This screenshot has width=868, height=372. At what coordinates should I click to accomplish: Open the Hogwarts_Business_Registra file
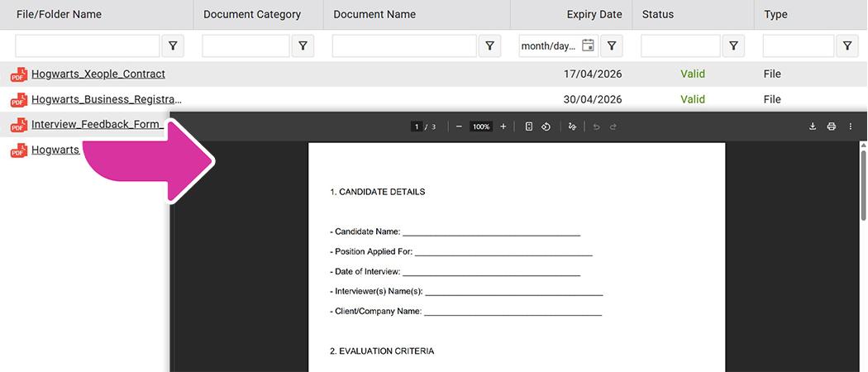tap(107, 100)
